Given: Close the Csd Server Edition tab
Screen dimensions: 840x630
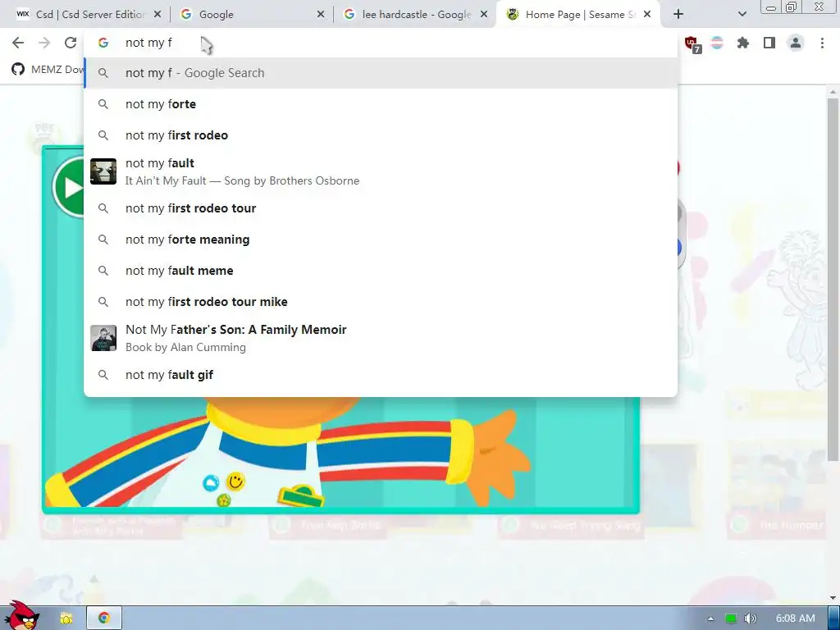Looking at the screenshot, I should (157, 15).
